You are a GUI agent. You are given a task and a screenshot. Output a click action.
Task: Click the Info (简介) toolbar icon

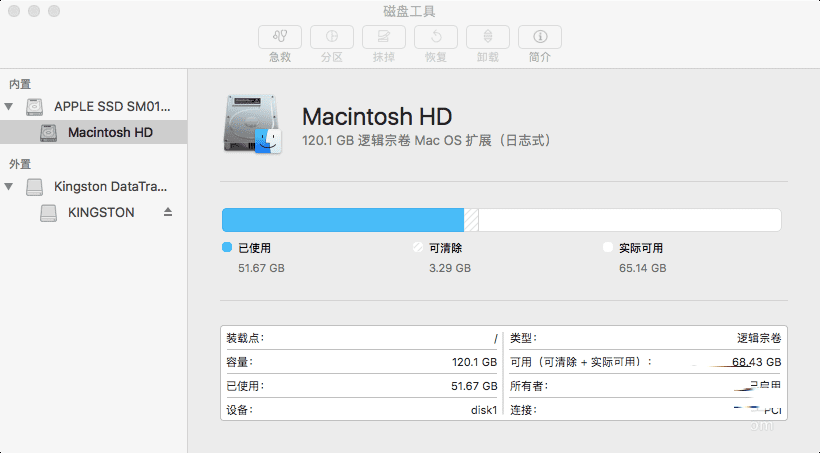point(540,37)
